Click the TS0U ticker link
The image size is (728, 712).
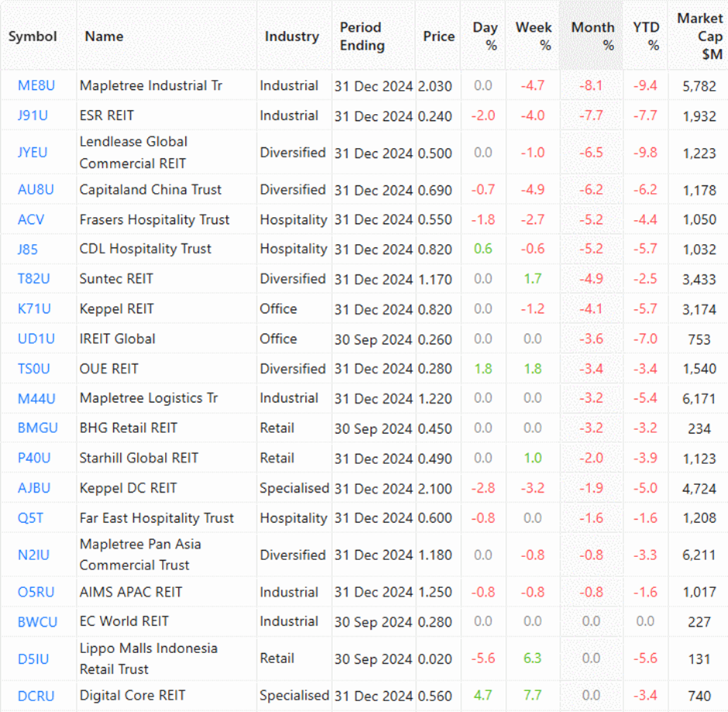click(33, 369)
